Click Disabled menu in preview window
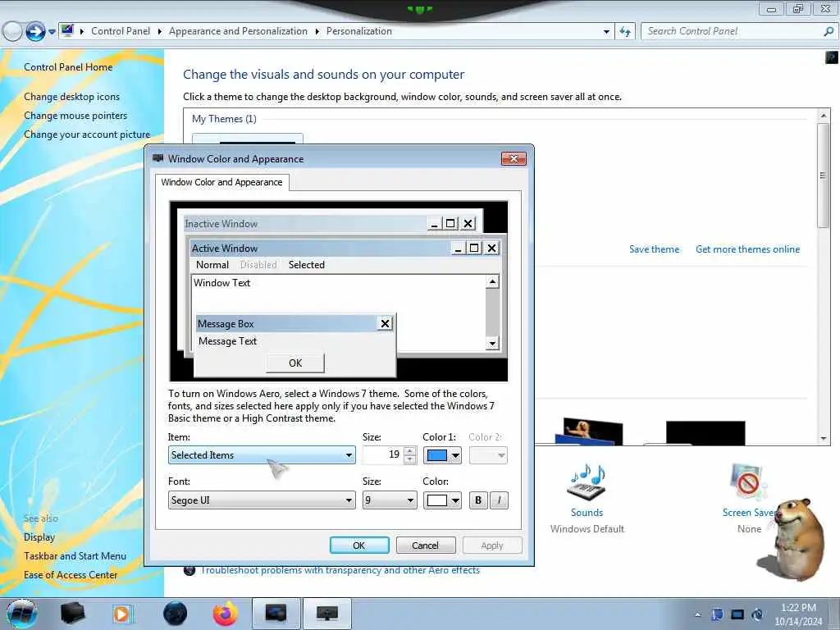 coord(258,265)
